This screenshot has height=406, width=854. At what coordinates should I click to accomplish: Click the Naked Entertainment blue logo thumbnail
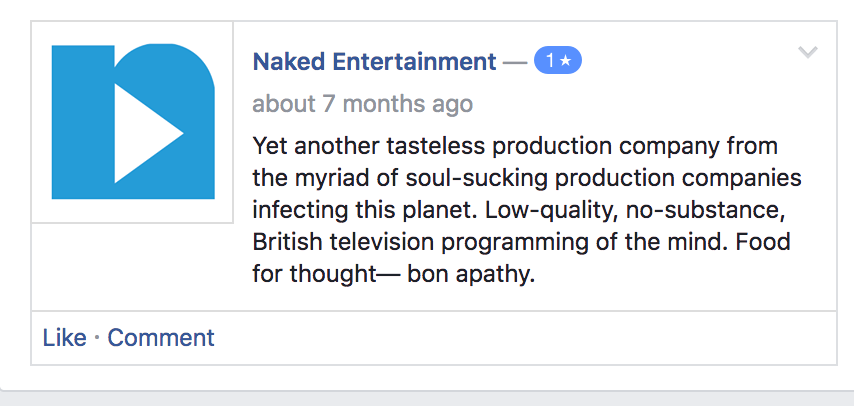point(132,121)
